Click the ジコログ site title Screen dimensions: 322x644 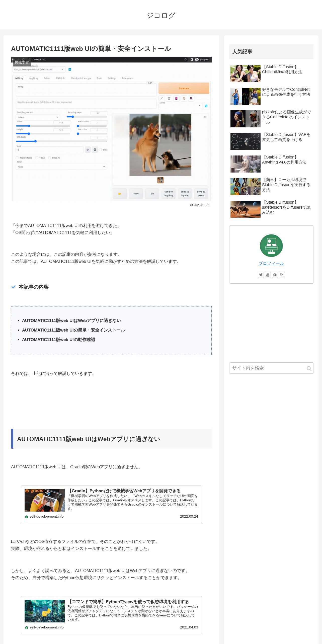pyautogui.click(x=161, y=15)
